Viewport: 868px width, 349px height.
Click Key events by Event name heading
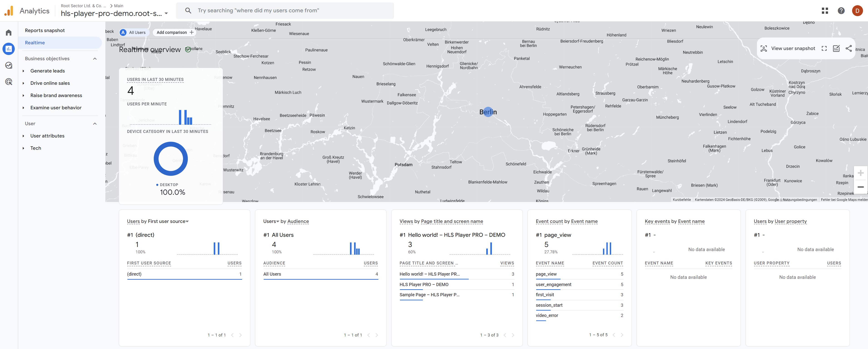point(675,221)
